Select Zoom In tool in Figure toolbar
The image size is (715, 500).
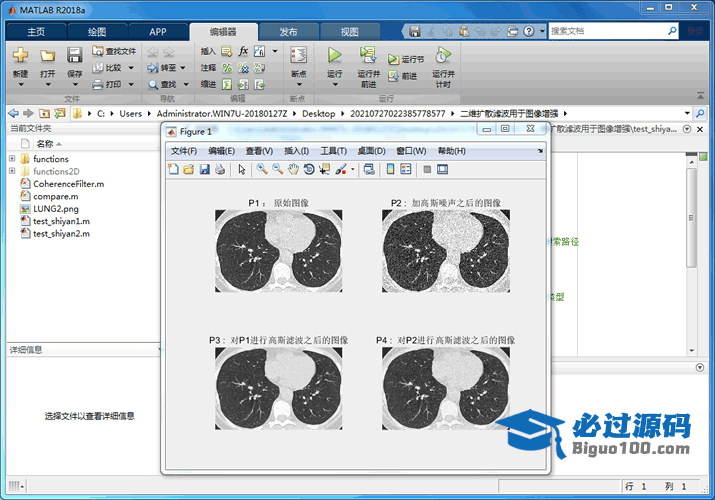[262, 169]
